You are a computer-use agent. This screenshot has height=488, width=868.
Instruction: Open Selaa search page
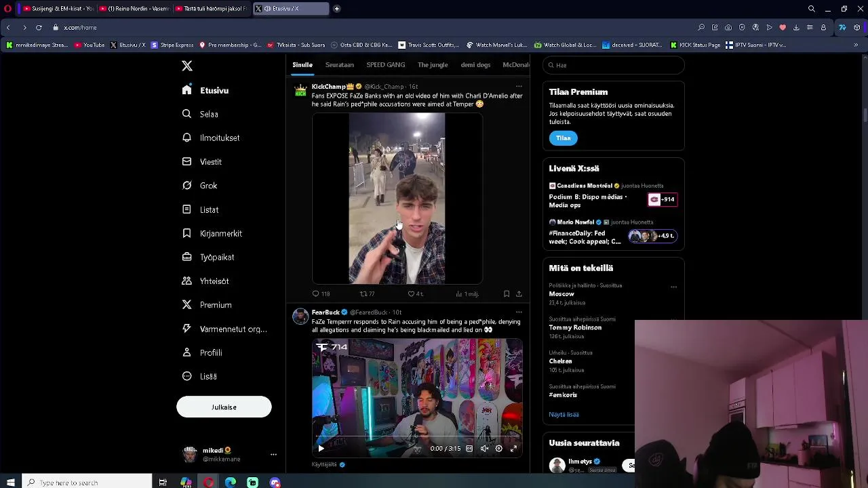[x=201, y=114]
